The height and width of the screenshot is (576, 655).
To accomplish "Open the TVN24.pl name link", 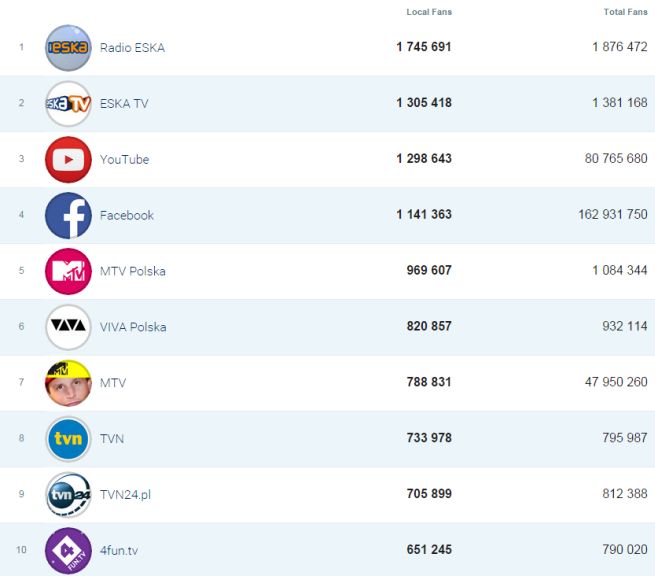I will 125,495.
